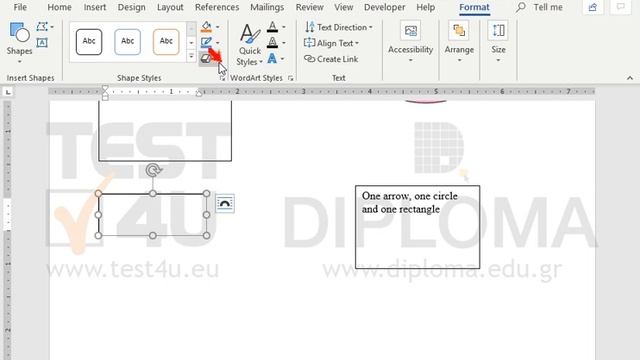Open the Align Text menu

coord(331,43)
